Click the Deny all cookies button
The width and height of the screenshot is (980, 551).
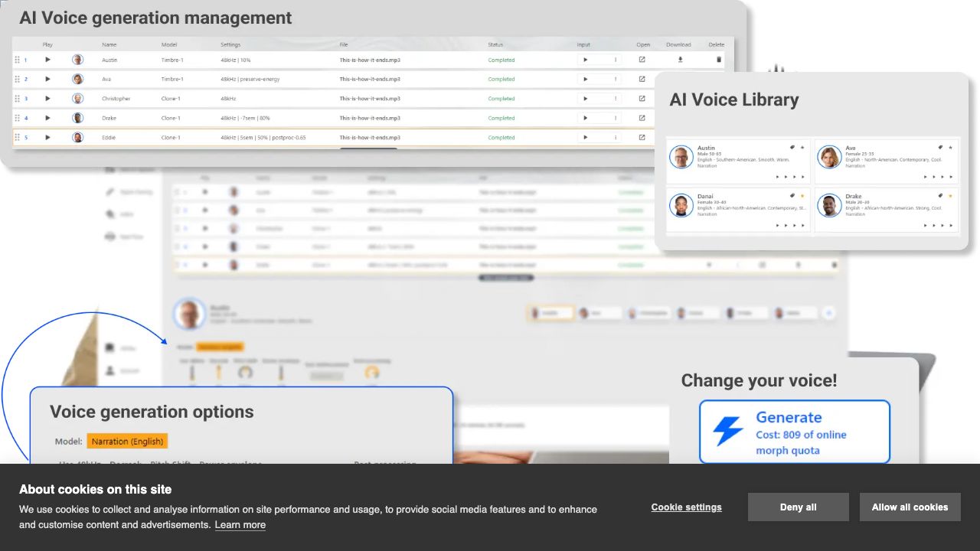[x=798, y=507]
